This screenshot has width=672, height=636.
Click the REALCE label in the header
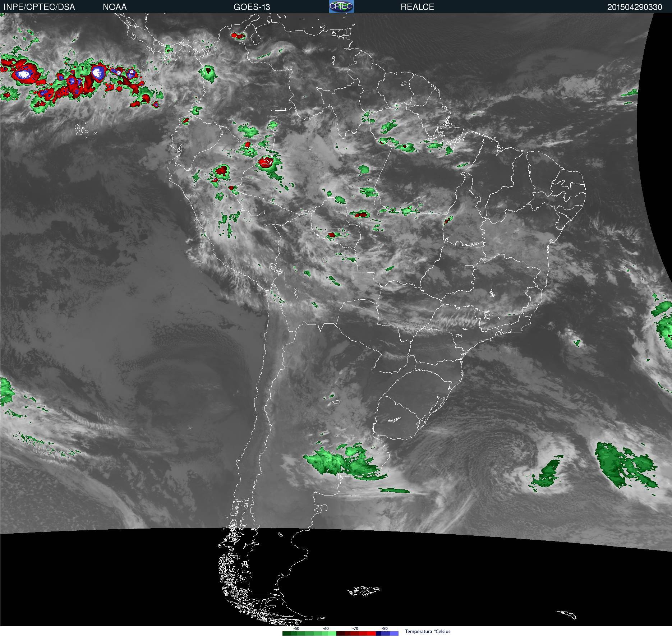click(x=417, y=7)
